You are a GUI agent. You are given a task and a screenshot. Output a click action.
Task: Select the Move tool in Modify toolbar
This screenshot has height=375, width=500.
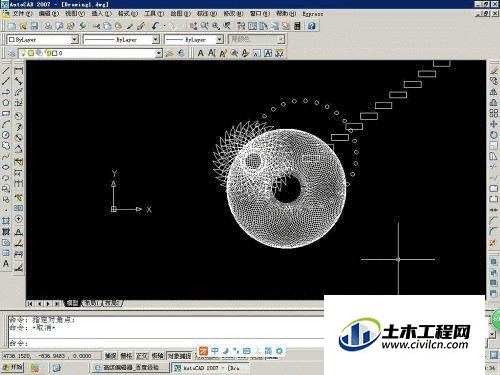tap(494, 124)
